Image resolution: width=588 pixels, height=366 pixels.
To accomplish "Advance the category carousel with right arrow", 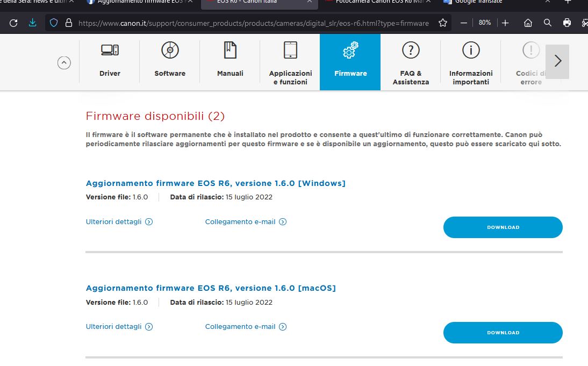I will point(557,61).
